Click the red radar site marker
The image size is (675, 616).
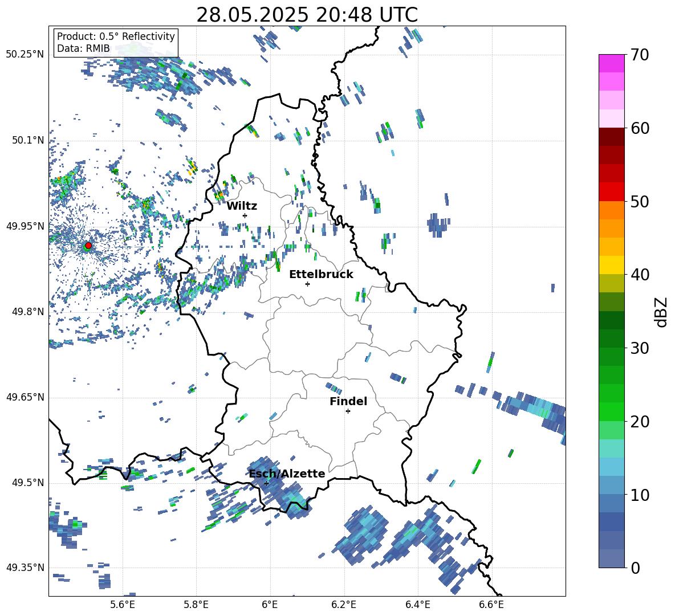[x=88, y=246]
